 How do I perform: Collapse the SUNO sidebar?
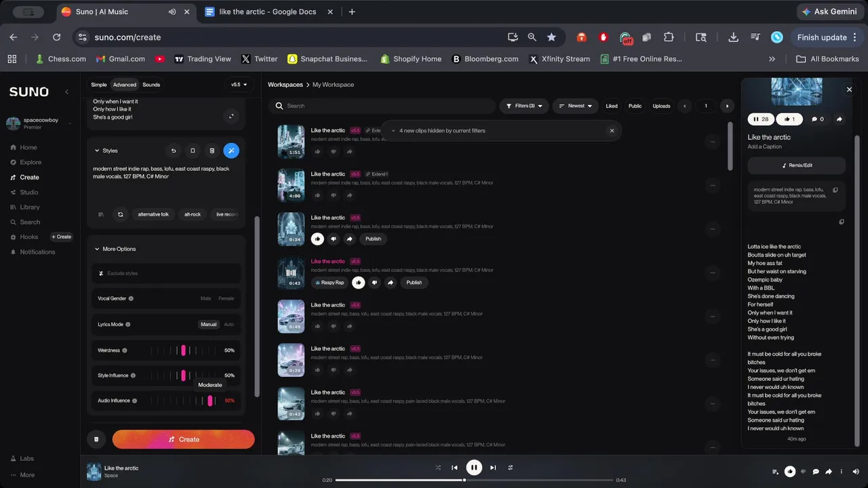click(66, 91)
